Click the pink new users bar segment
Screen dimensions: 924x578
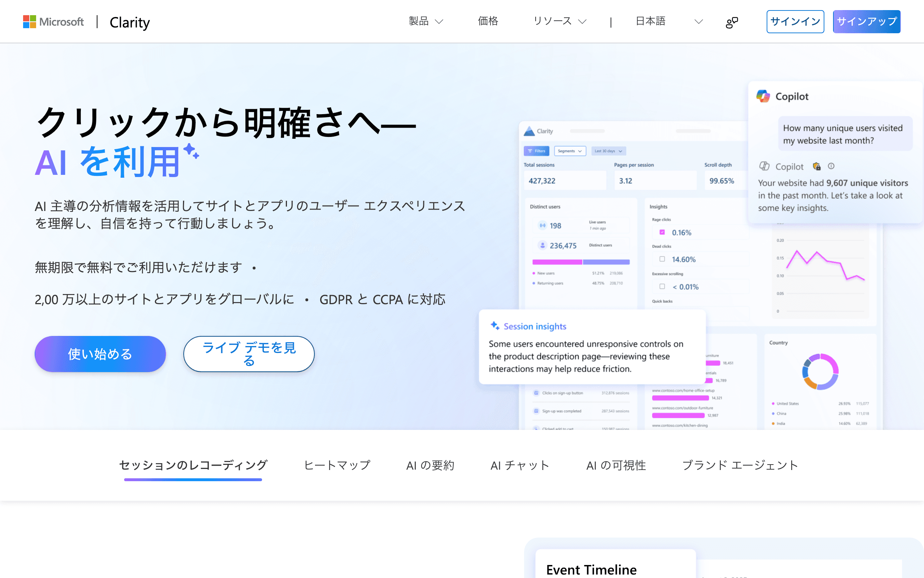point(557,262)
